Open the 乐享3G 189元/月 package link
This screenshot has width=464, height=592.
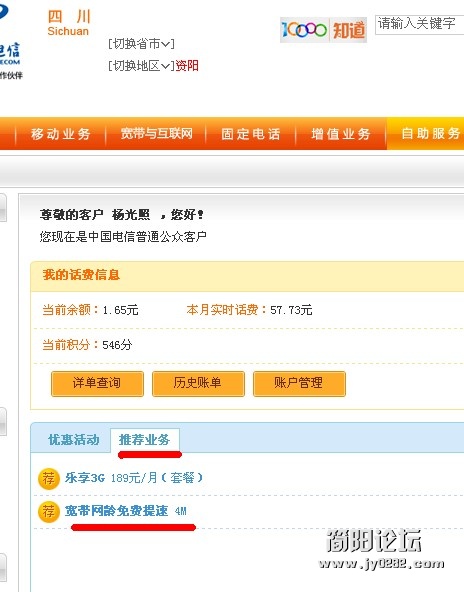pyautogui.click(x=134, y=478)
